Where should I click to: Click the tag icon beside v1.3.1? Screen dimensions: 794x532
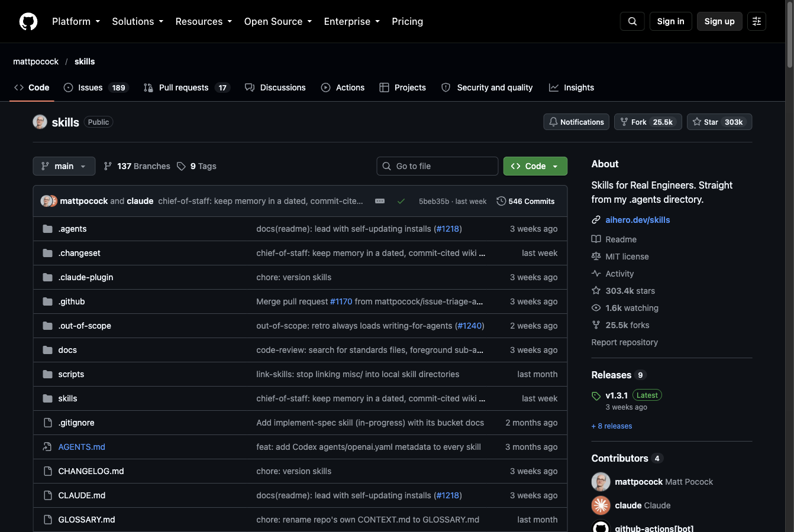(x=596, y=396)
